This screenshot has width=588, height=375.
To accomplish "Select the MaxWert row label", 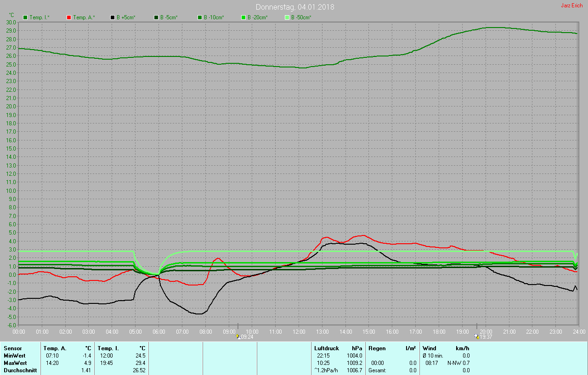I will [x=15, y=363].
